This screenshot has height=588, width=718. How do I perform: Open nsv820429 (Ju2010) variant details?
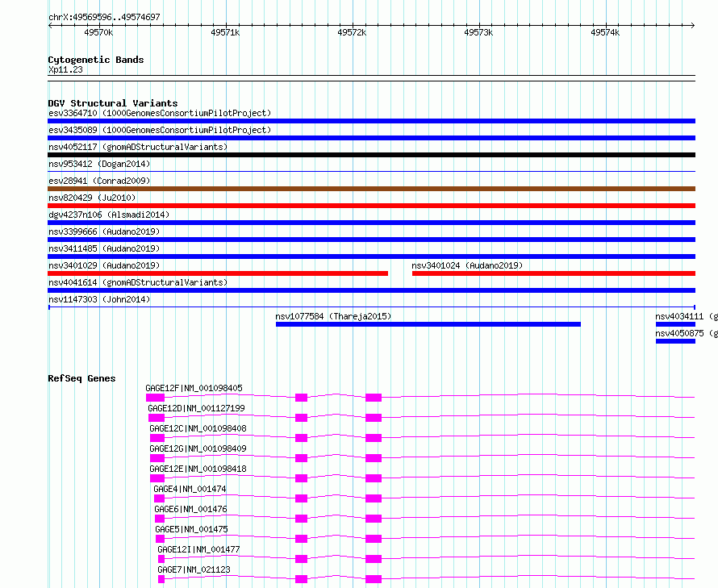tap(92, 198)
